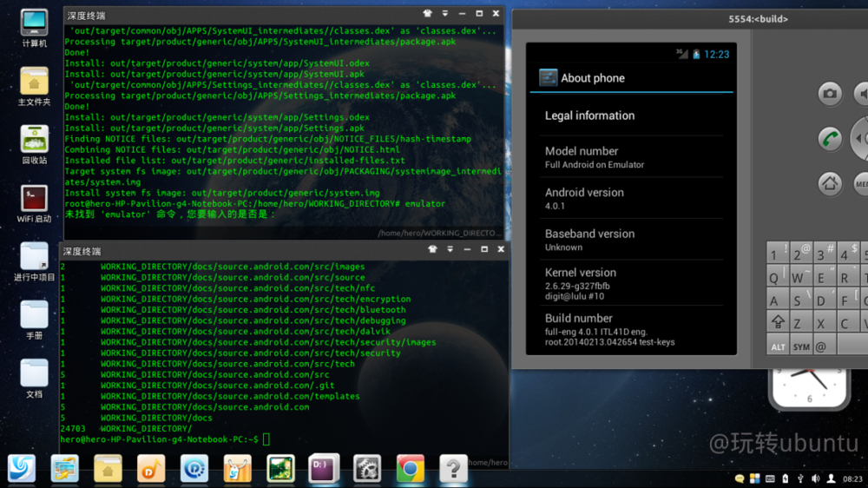Screen dimensions: 868x488
Task: Open the purple terminal icon in the dock
Action: click(x=324, y=469)
